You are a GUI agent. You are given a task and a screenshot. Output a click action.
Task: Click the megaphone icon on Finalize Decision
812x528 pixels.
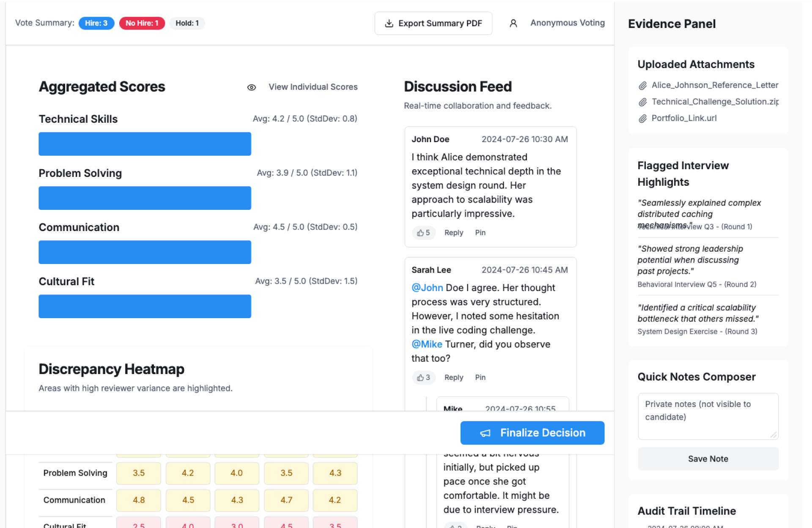point(485,433)
